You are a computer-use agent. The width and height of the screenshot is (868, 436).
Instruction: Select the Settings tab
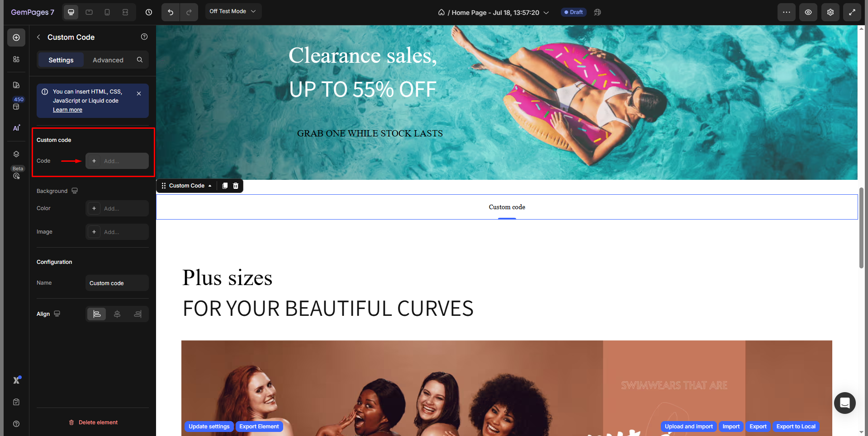61,60
